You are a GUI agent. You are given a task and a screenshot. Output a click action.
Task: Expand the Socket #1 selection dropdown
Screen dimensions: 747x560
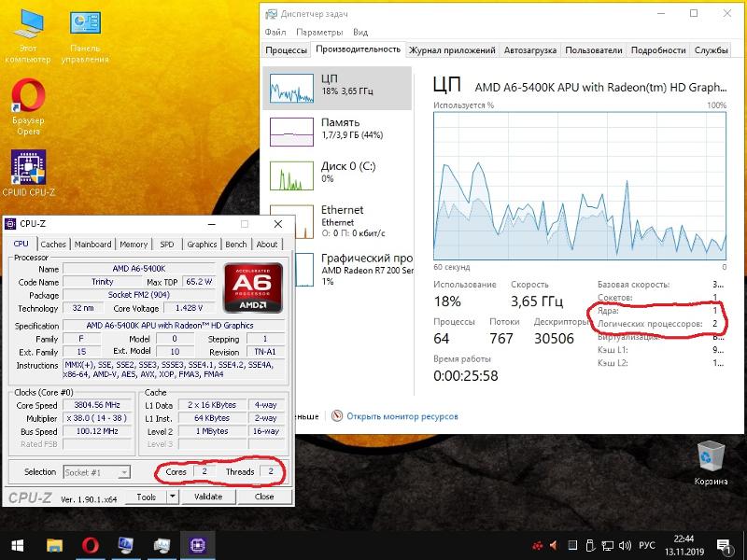coord(124,473)
